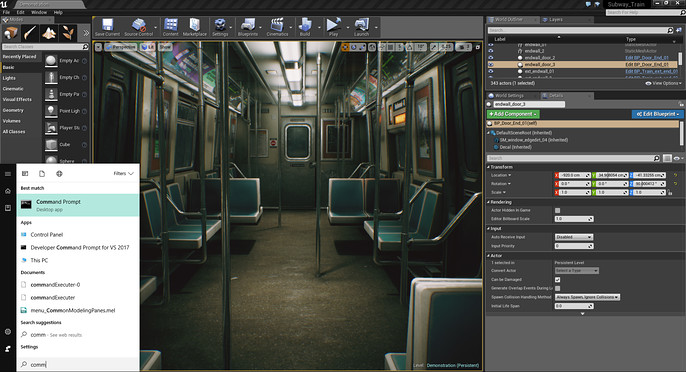
Task: Open Command Prompt best match result
Action: [78, 205]
